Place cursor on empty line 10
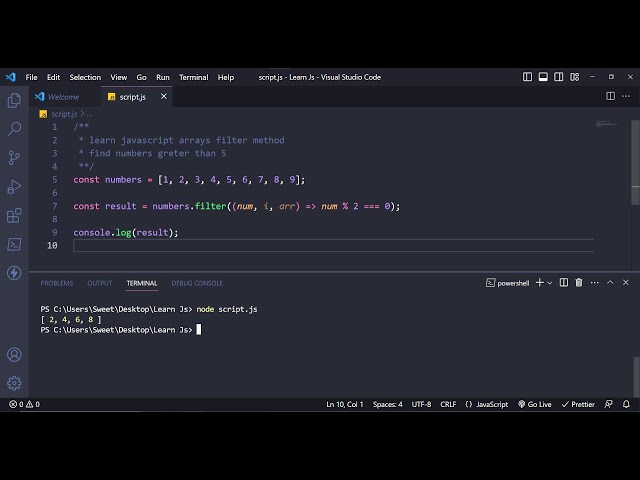640x480 pixels. 333,246
